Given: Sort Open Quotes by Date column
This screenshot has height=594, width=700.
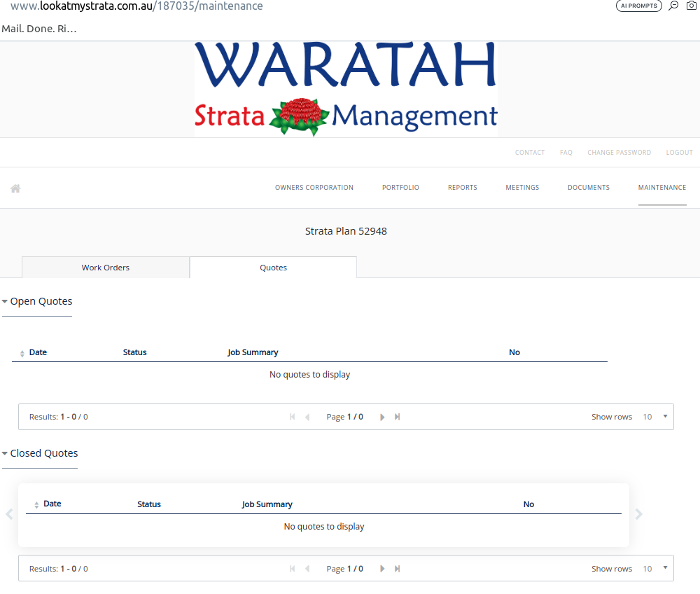Looking at the screenshot, I should pos(38,352).
